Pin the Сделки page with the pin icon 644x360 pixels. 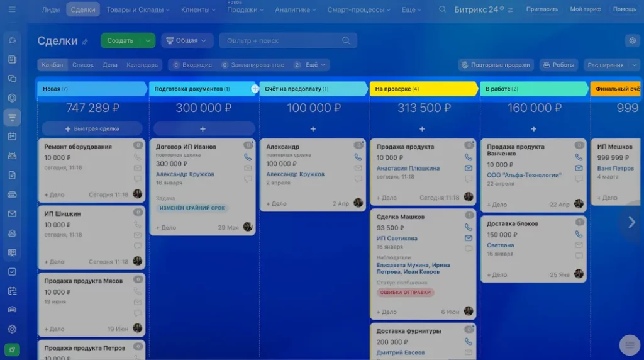click(85, 42)
